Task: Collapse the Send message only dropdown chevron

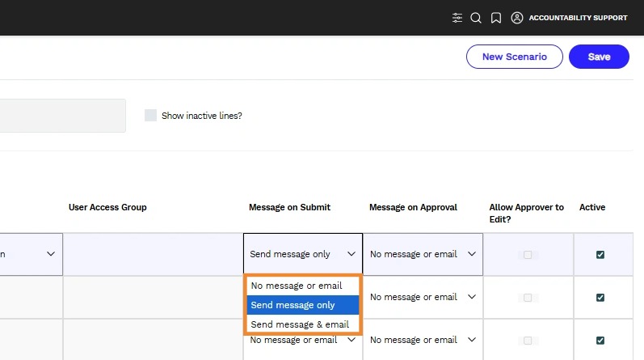Action: point(351,254)
